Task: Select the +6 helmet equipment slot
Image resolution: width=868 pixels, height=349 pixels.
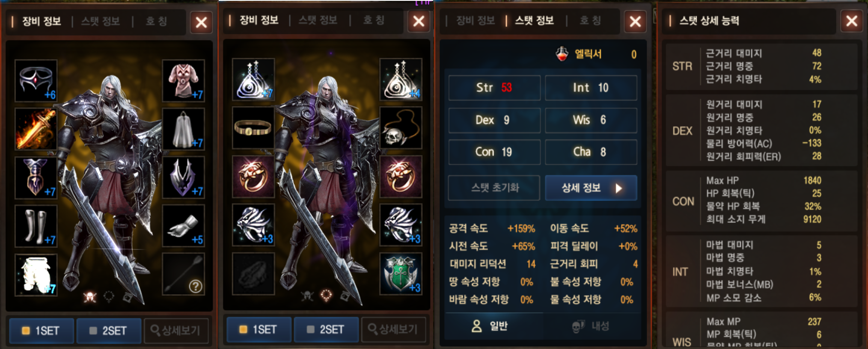Action: click(x=36, y=81)
